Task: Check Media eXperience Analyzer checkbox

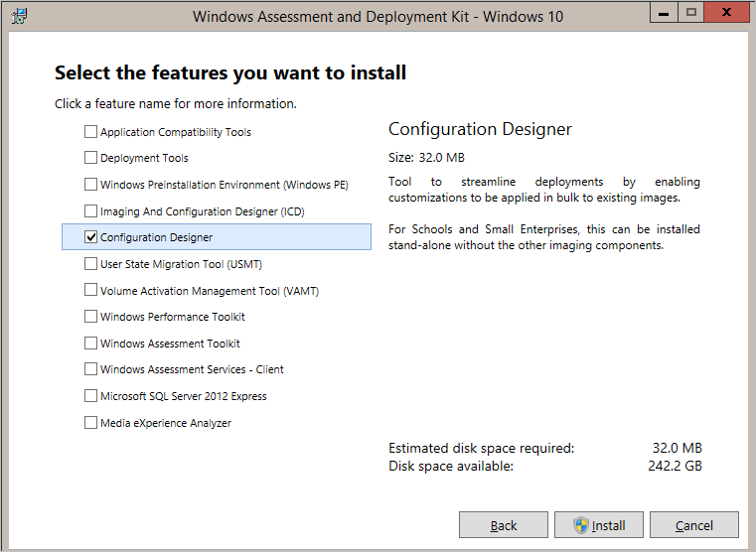Action: [x=90, y=422]
